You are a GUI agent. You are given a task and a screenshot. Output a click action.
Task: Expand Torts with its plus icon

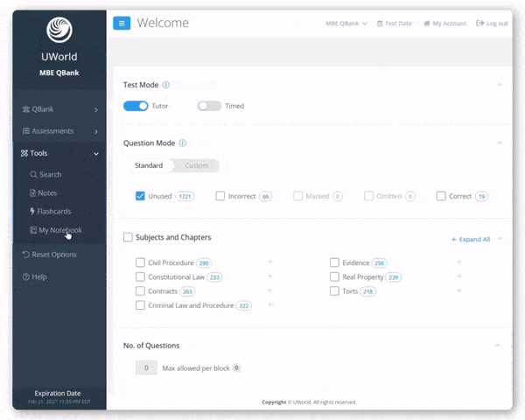(459, 290)
